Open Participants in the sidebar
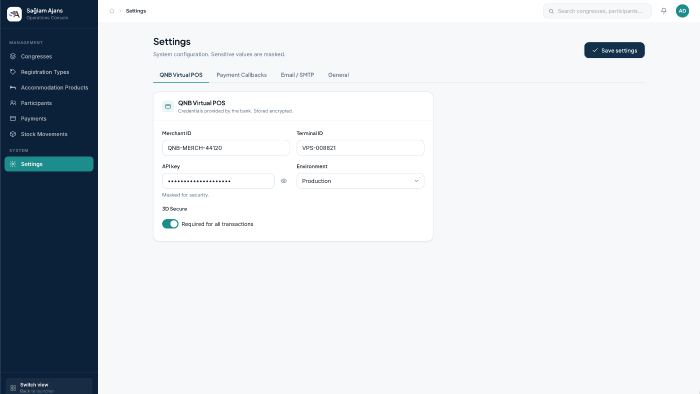Screen dimensions: 700x394 [49, 103]
